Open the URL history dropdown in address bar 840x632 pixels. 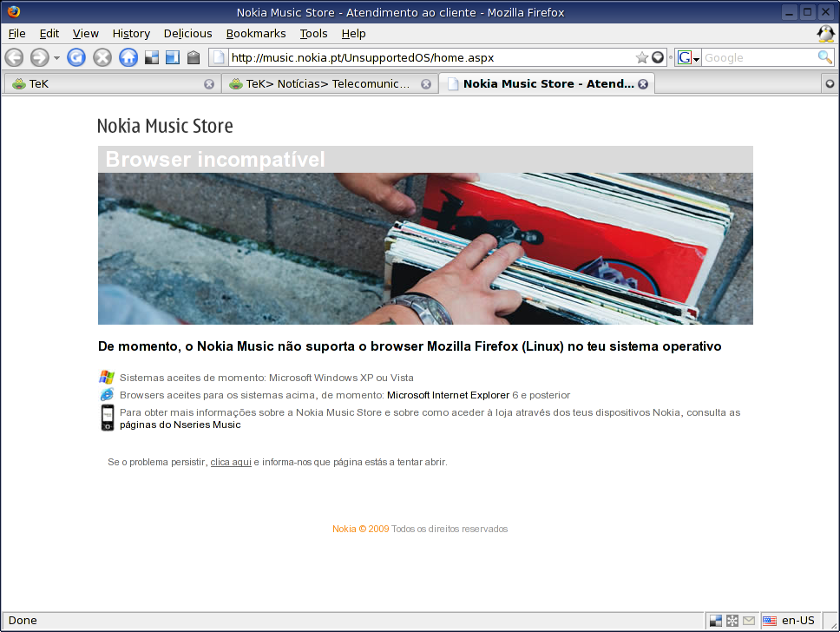point(658,57)
